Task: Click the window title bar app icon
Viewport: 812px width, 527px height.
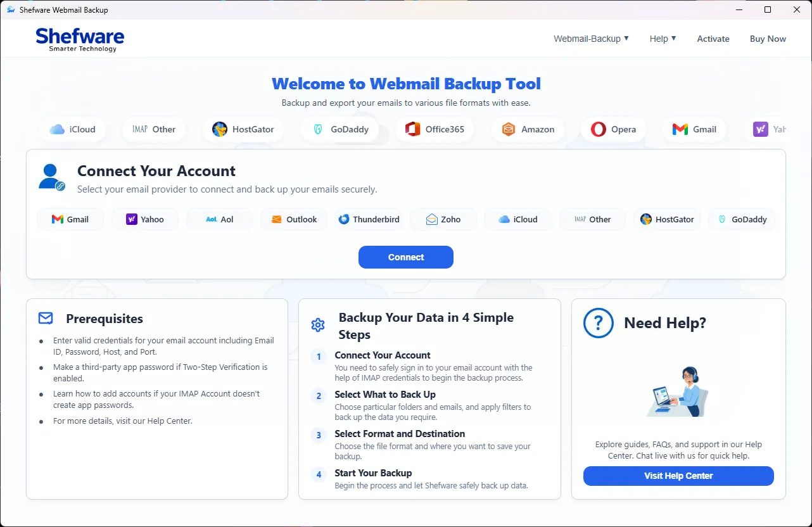Action: point(11,10)
